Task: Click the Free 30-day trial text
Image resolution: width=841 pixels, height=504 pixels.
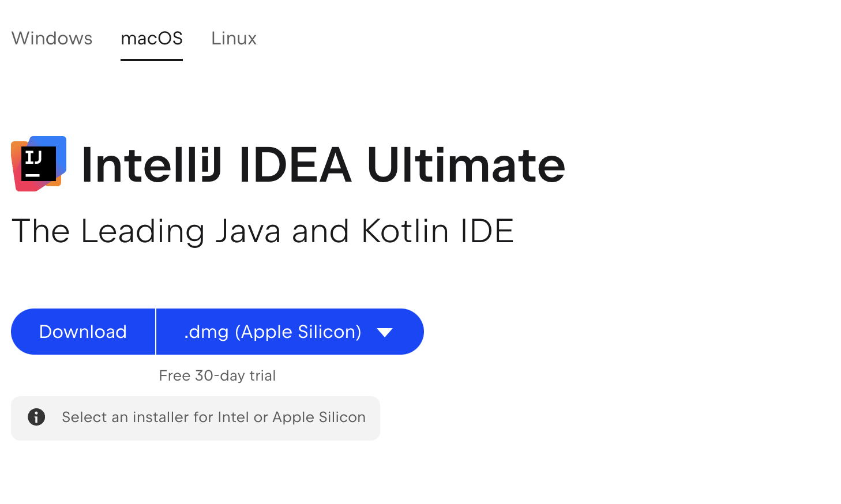Action: click(x=217, y=376)
